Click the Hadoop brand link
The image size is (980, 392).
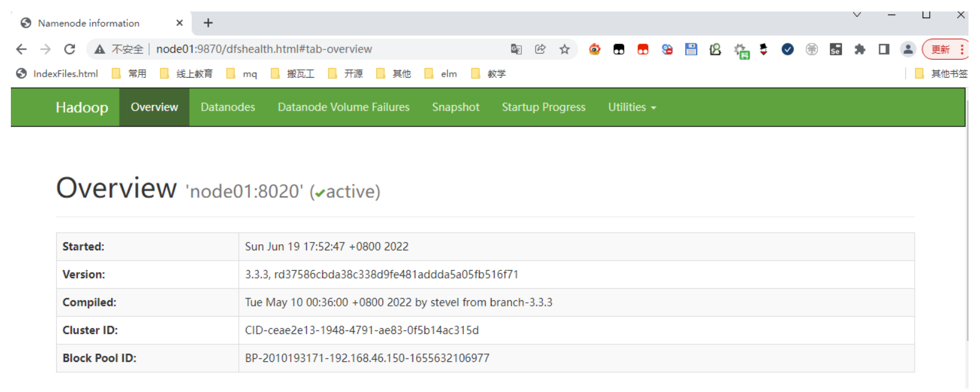coord(82,107)
